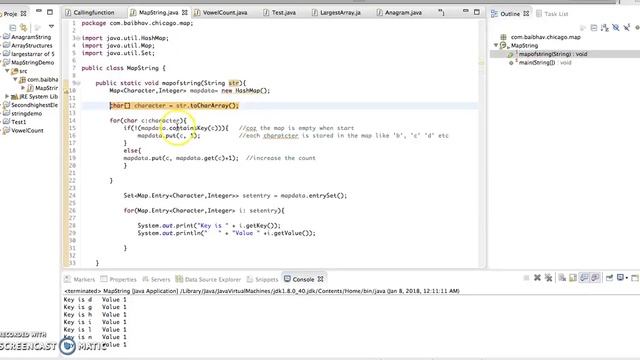Click the mapdata.entrySet() statement on line 24

click(235, 196)
